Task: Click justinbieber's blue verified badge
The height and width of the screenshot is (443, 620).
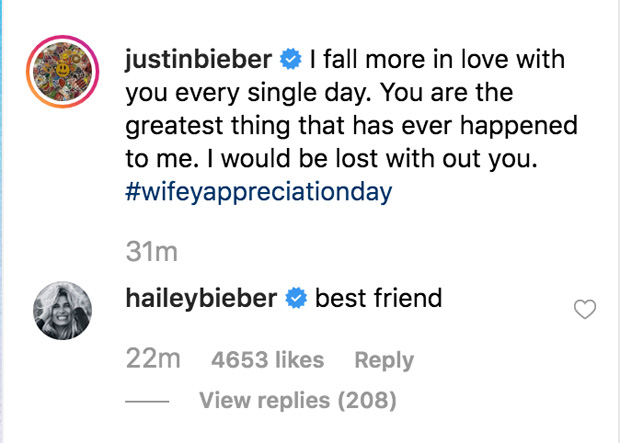Action: pyautogui.click(x=291, y=61)
